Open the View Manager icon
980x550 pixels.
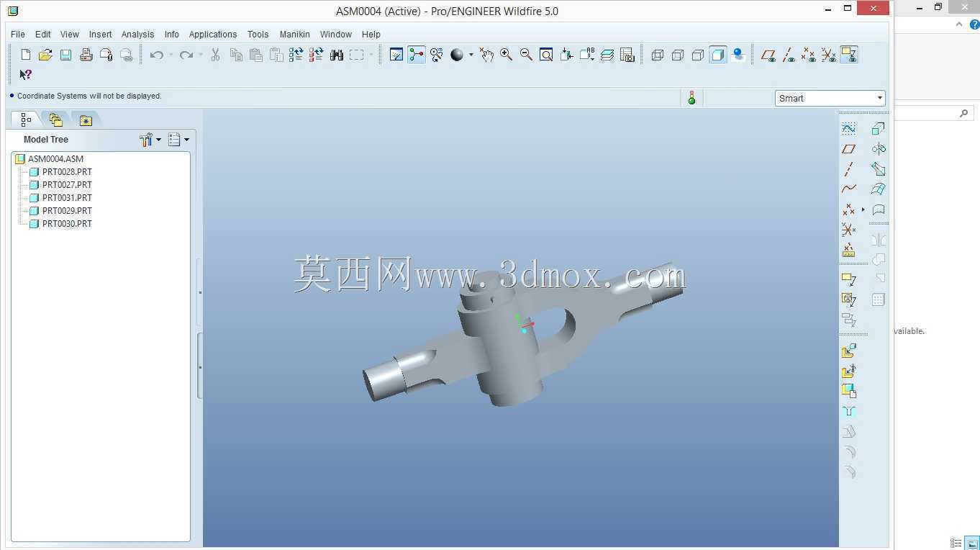(x=627, y=55)
